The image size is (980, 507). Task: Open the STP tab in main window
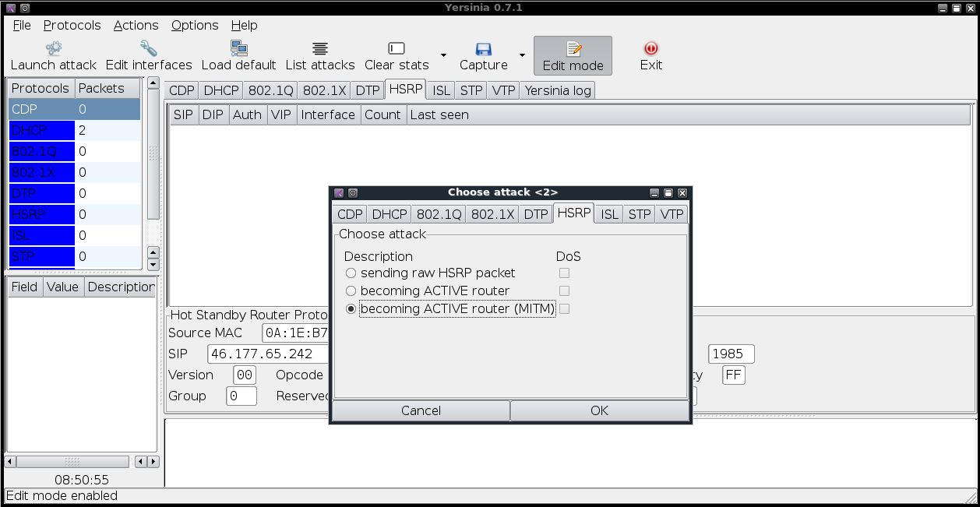coord(471,90)
